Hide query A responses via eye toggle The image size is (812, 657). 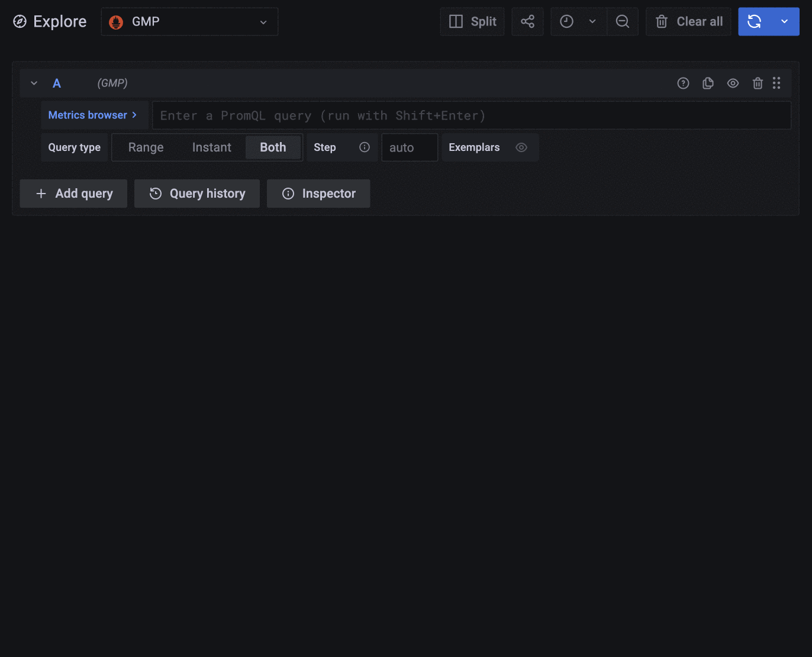click(x=733, y=83)
